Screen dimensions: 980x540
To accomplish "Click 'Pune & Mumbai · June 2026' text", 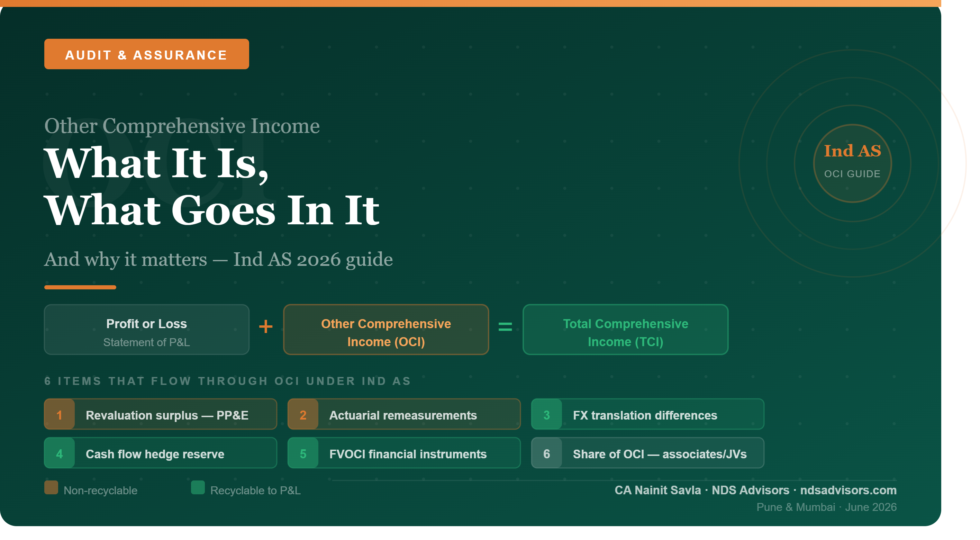I will pyautogui.click(x=826, y=507).
